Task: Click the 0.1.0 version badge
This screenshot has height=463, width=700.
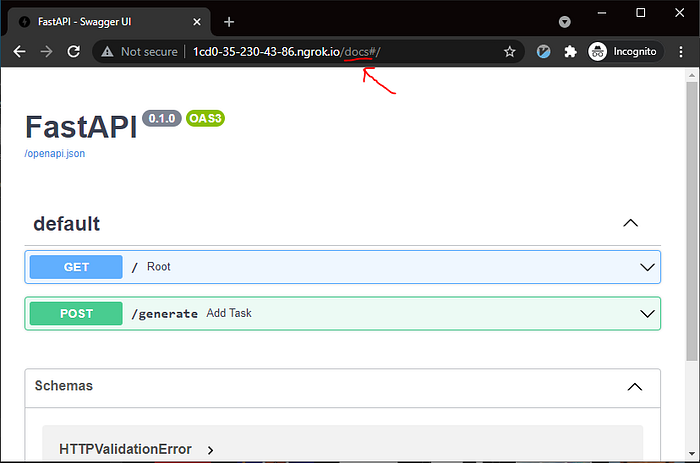Action: [x=162, y=118]
